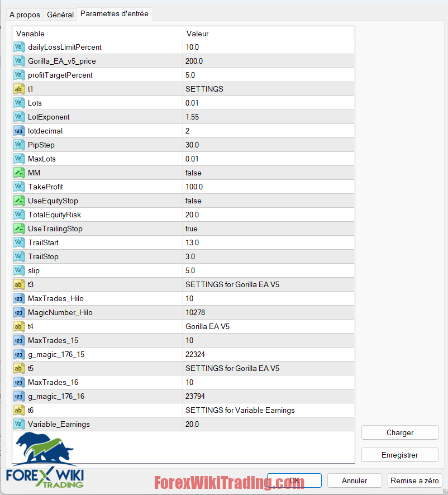Click the Enregistrer button
The height and width of the screenshot is (495, 448).
point(400,455)
